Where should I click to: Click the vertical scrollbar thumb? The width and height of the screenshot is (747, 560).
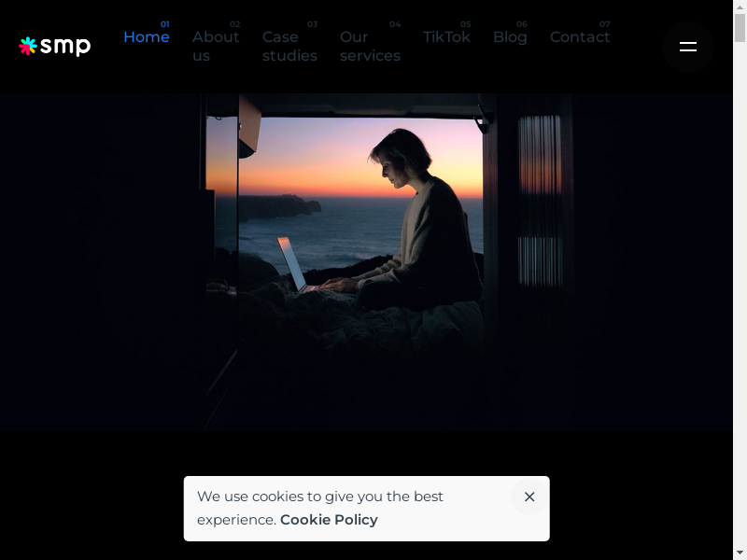coord(740,28)
